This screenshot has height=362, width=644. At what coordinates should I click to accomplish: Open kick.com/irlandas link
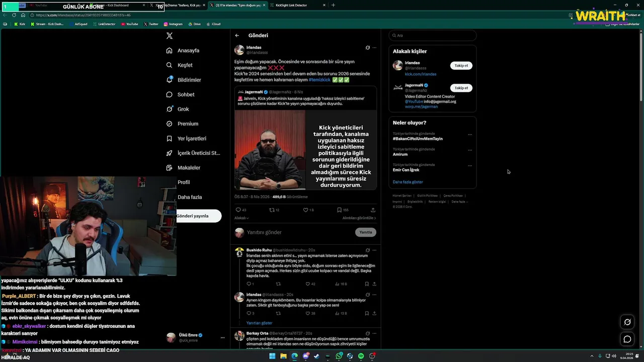(x=421, y=74)
